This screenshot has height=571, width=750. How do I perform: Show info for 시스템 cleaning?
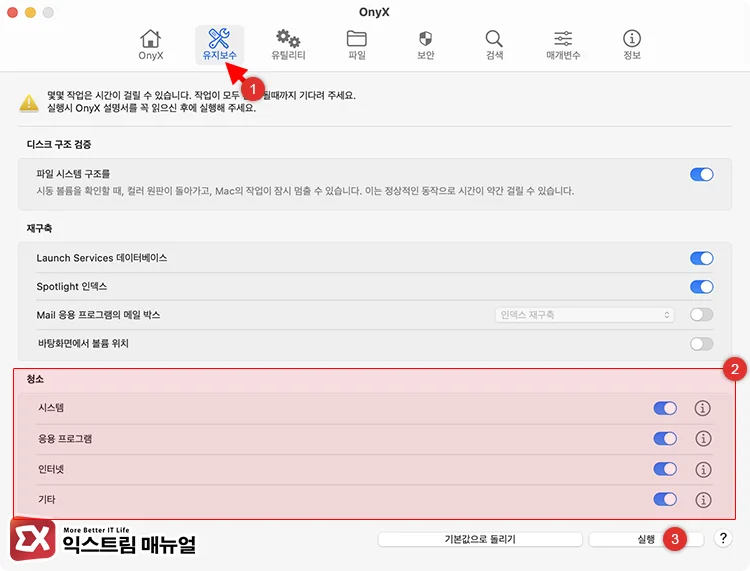703,408
